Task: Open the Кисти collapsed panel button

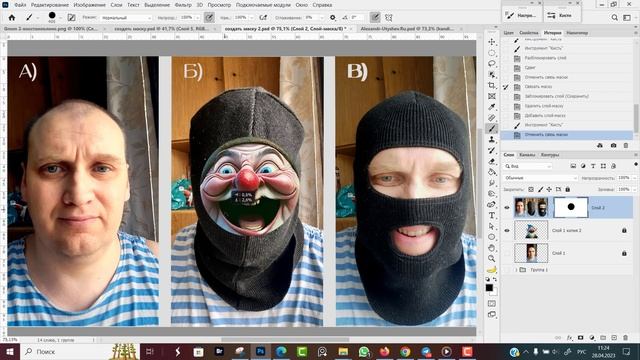Action: pos(562,16)
